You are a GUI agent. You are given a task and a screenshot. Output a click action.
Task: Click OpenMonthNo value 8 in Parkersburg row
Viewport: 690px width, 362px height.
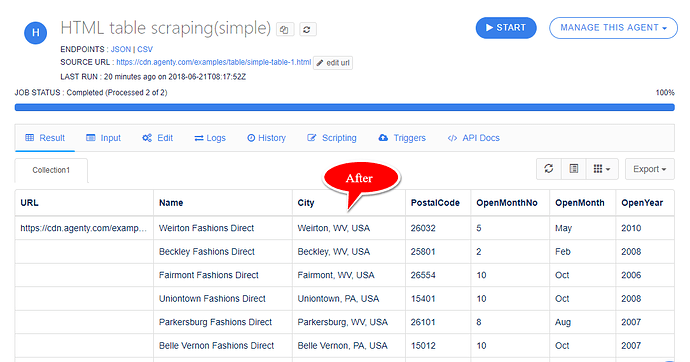pyautogui.click(x=510, y=322)
